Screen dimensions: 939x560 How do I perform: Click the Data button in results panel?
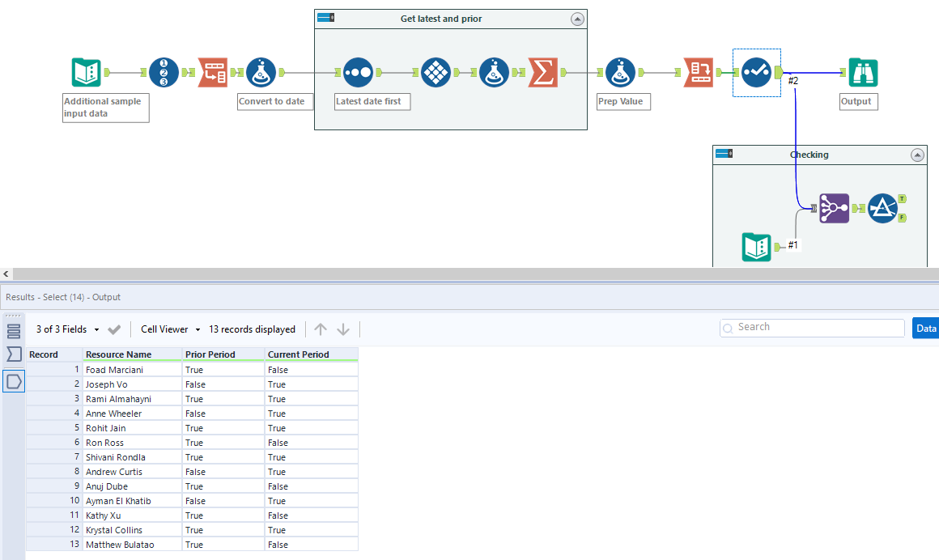(x=926, y=328)
